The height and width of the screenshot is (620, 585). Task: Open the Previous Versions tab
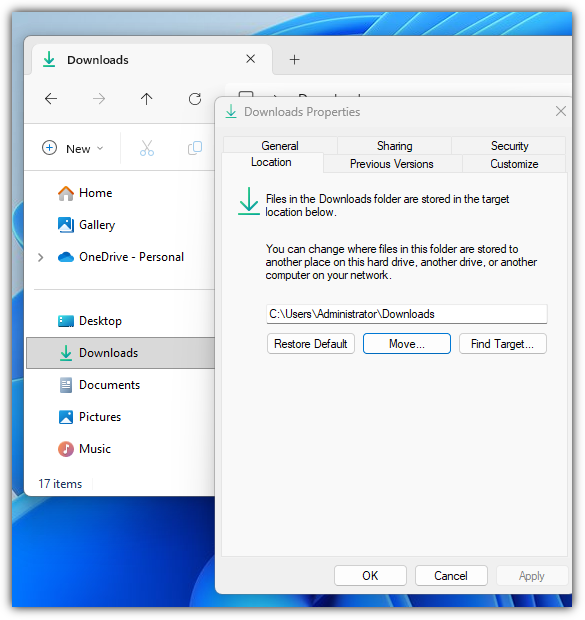point(392,164)
